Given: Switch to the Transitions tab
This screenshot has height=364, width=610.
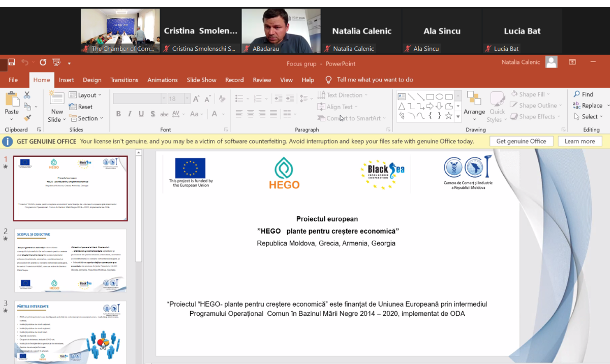Looking at the screenshot, I should 124,80.
